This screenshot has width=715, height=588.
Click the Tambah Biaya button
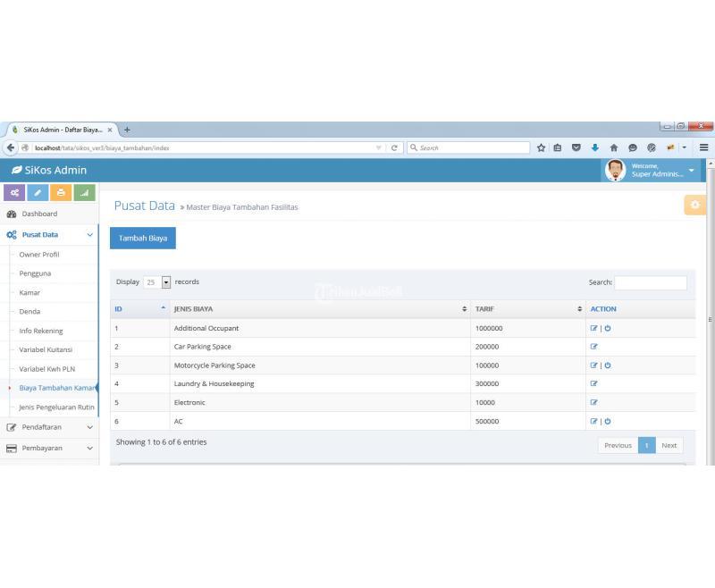point(143,239)
